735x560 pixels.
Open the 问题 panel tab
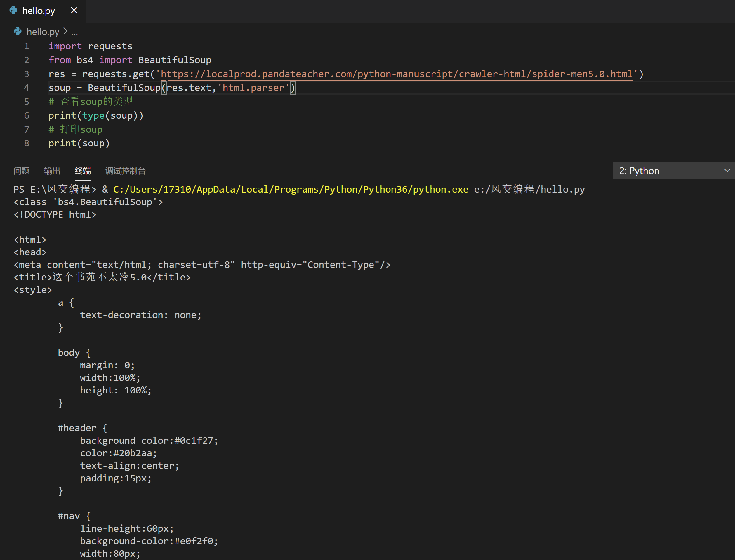pyautogui.click(x=21, y=171)
